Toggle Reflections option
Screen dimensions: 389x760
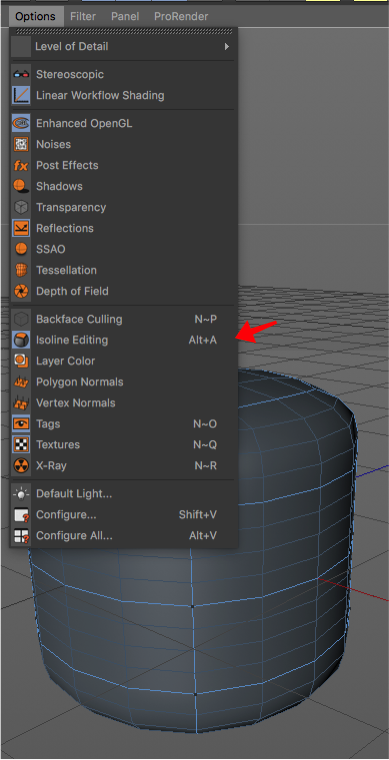coord(124,228)
